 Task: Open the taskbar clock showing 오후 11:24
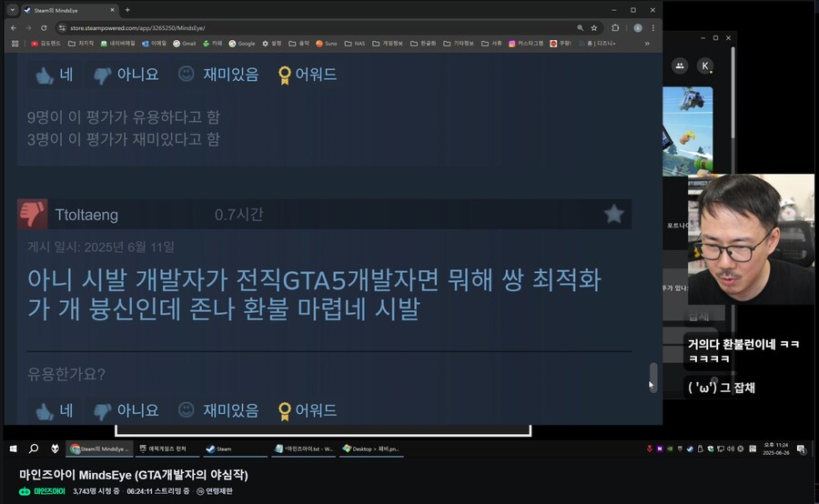(776, 449)
